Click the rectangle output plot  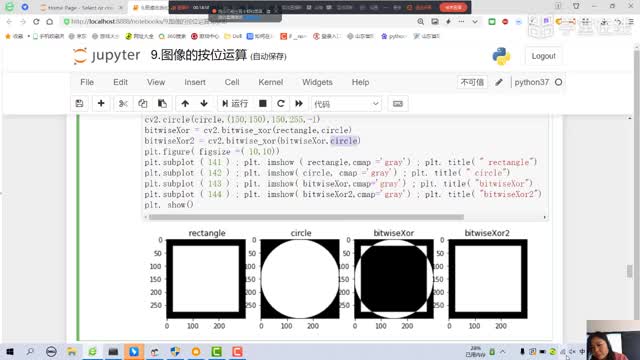click(206, 279)
